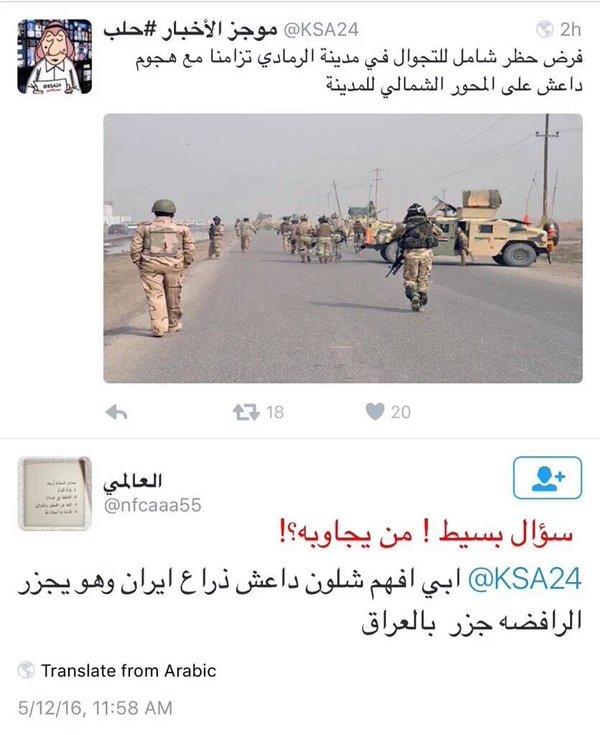Open the @nfcaaa55 username handle
Screen dimensions: 600x735
tap(152, 505)
